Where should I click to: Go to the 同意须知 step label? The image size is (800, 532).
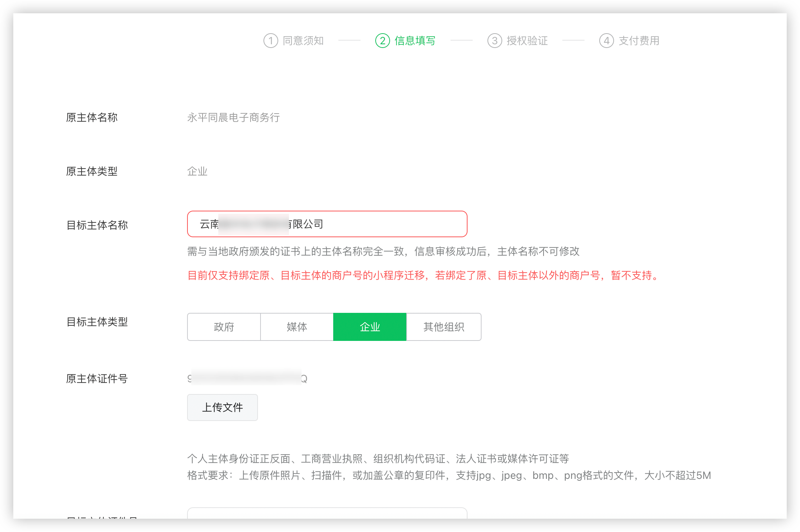pyautogui.click(x=303, y=41)
